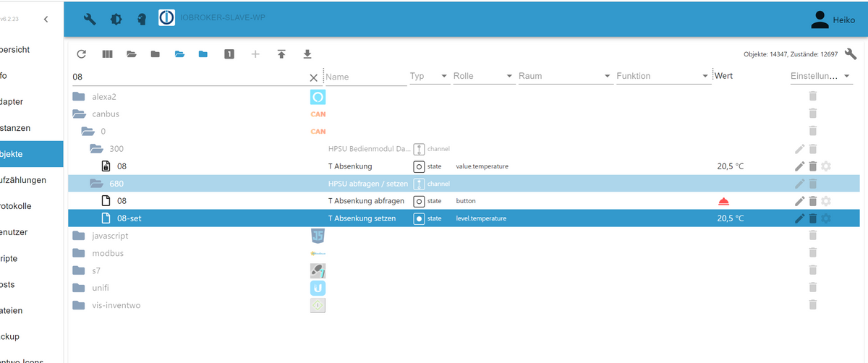This screenshot has height=363, width=868.
Task: Download objects as JSON file
Action: [x=307, y=54]
